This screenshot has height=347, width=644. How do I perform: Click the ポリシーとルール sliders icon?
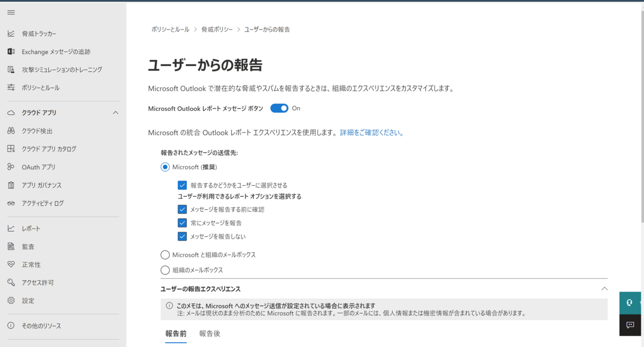click(x=11, y=87)
